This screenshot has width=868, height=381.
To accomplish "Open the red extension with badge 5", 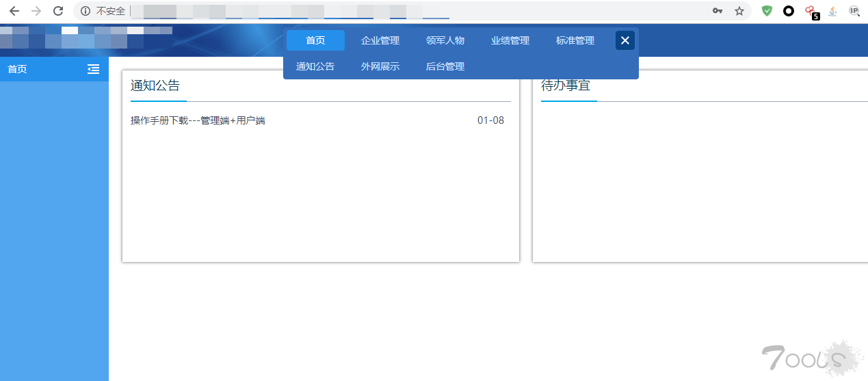I will click(x=811, y=12).
